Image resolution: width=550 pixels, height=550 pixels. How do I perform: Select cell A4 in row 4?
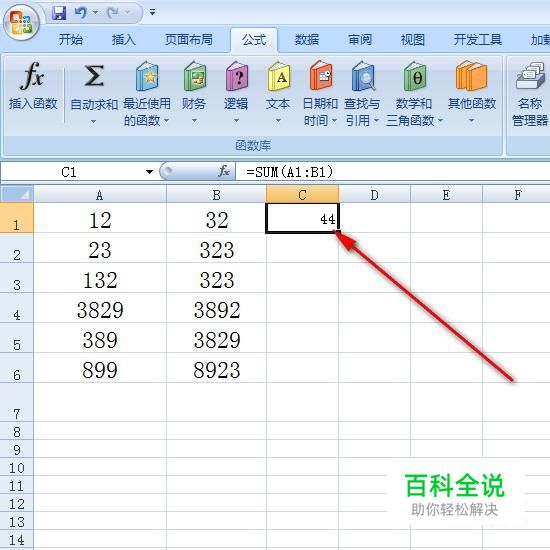[x=100, y=308]
